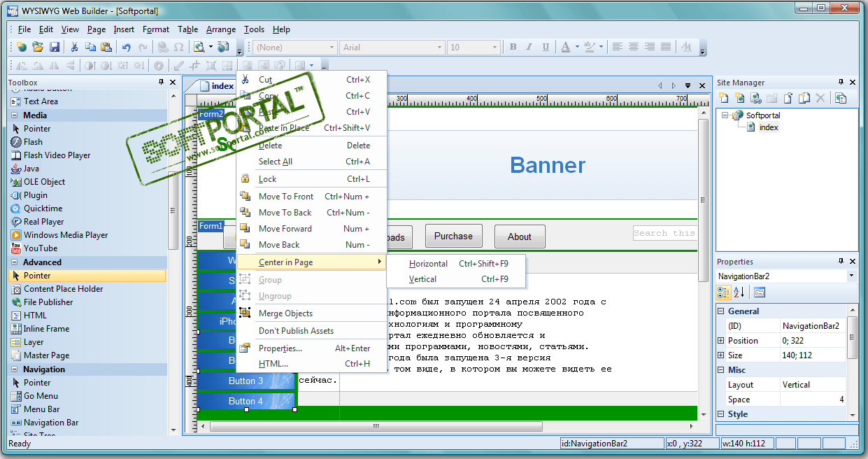The height and width of the screenshot is (459, 868).
Task: Click the Publish globe toolbar icon
Action: 223,47
